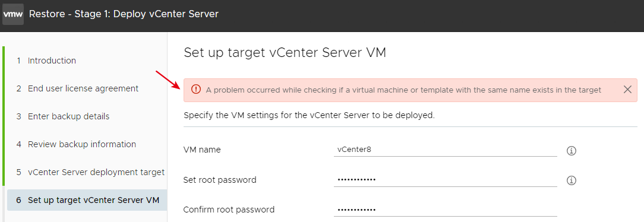Image resolution: width=644 pixels, height=222 pixels.
Task: Click the vmw logo icon
Action: coord(13,14)
